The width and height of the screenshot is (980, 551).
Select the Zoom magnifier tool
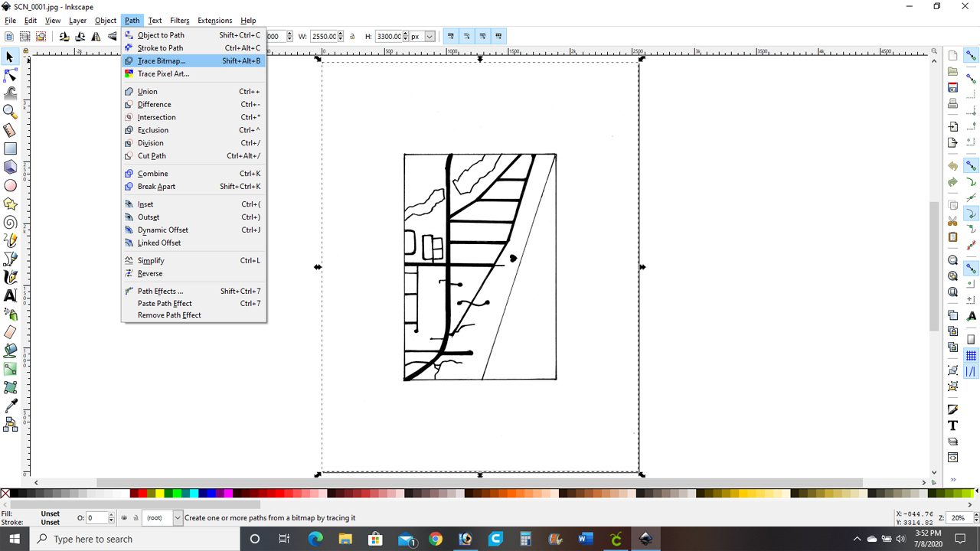(10, 112)
